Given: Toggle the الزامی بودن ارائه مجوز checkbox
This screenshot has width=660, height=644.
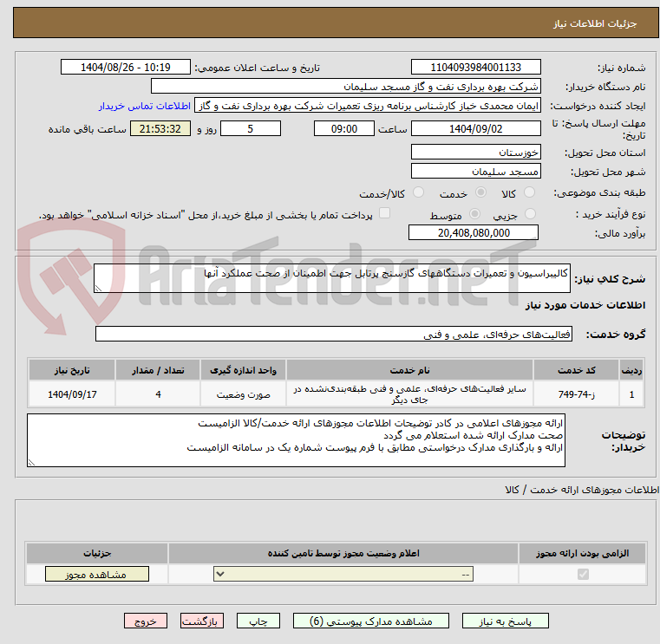Looking at the screenshot, I should pyautogui.click(x=583, y=574).
